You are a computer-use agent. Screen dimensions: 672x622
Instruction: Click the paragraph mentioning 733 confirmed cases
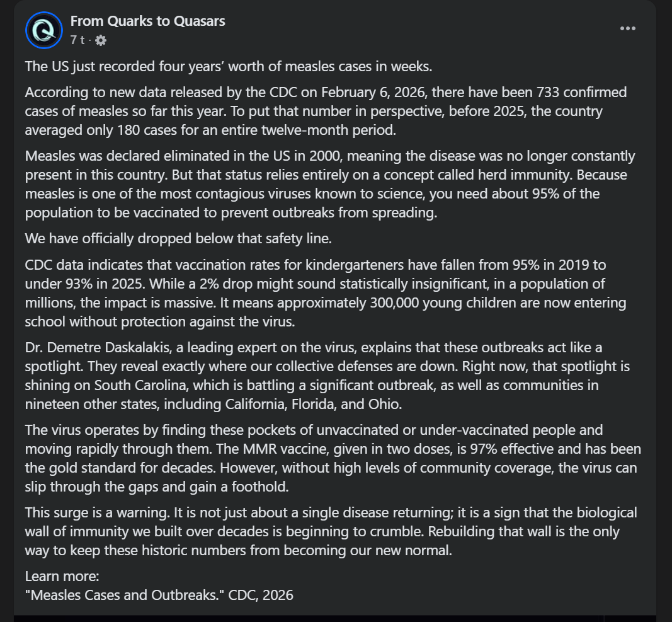click(326, 112)
